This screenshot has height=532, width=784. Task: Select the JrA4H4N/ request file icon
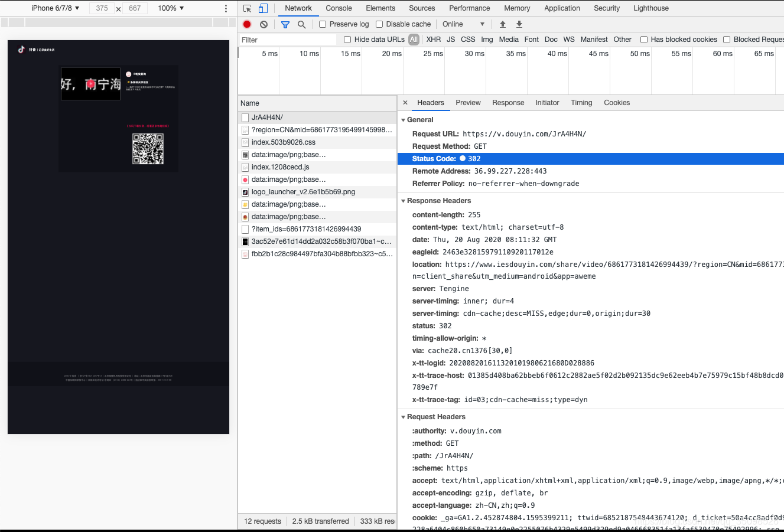(x=245, y=118)
